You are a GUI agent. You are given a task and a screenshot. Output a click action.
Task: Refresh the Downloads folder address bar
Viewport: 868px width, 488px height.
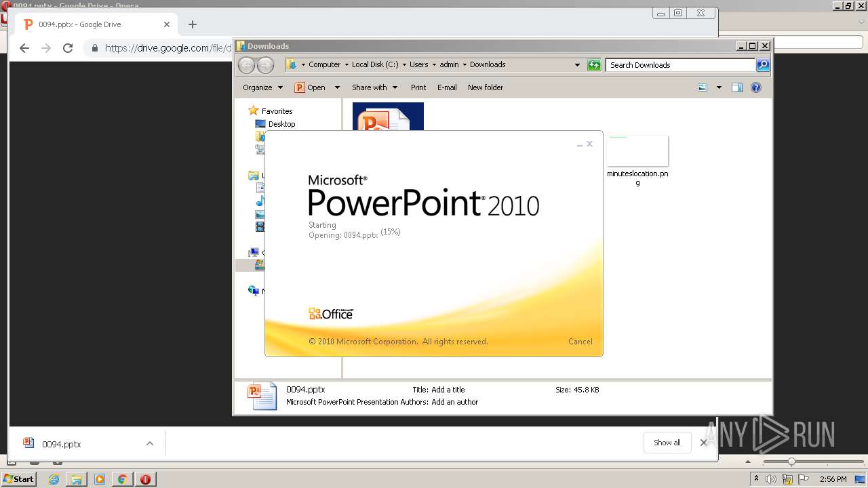click(x=594, y=65)
